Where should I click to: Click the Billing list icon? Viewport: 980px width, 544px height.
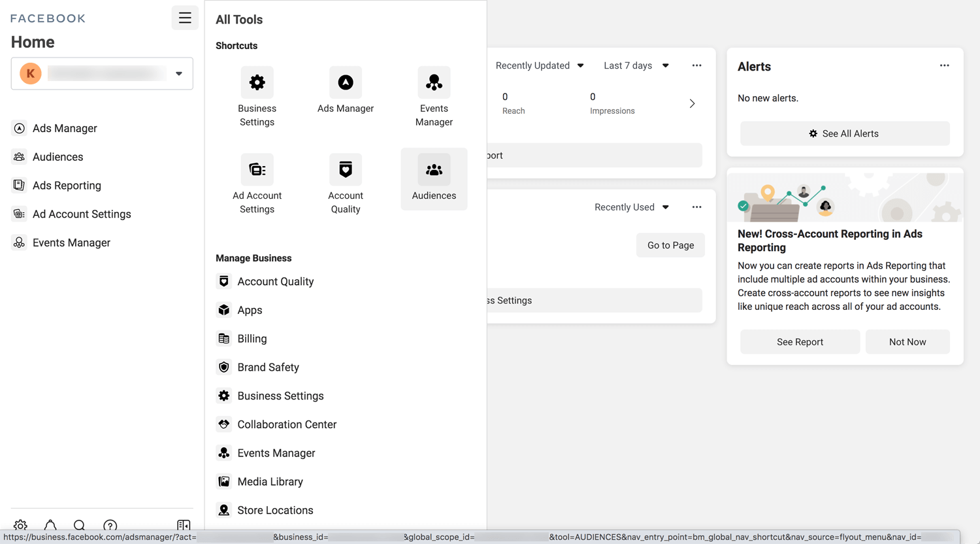tap(224, 339)
